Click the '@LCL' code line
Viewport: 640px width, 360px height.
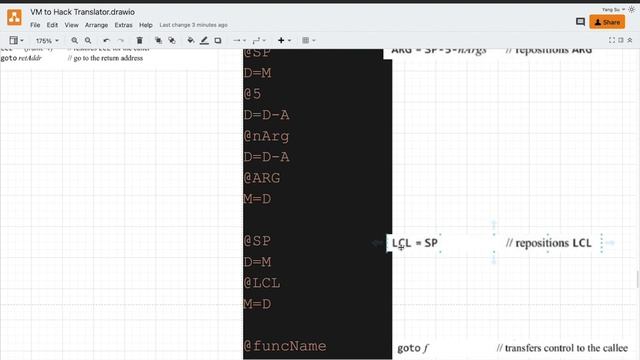[262, 283]
